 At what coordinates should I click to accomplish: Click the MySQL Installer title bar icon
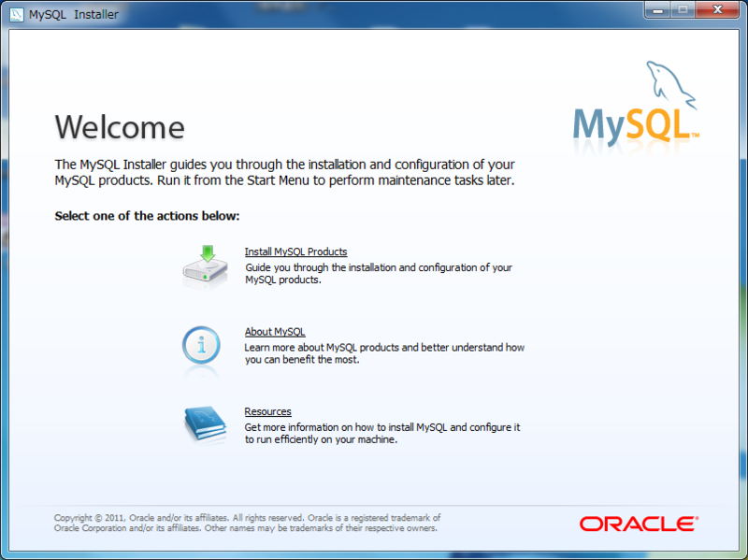coord(16,14)
